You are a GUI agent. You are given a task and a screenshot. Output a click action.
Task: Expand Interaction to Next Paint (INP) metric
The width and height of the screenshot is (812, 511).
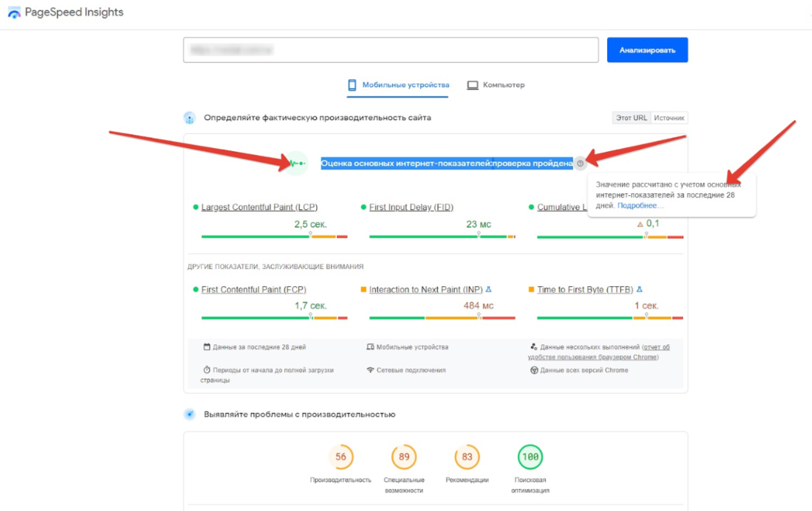pos(425,289)
